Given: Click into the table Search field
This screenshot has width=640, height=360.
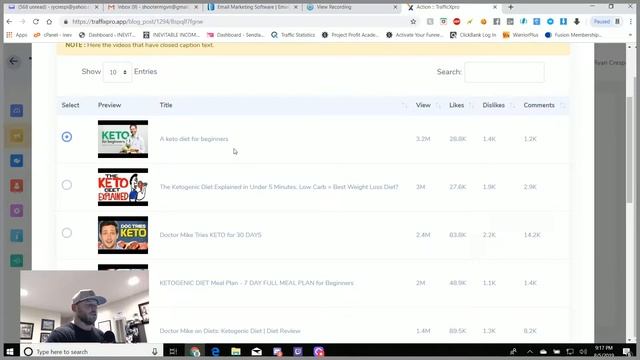Looking at the screenshot, I should [504, 72].
